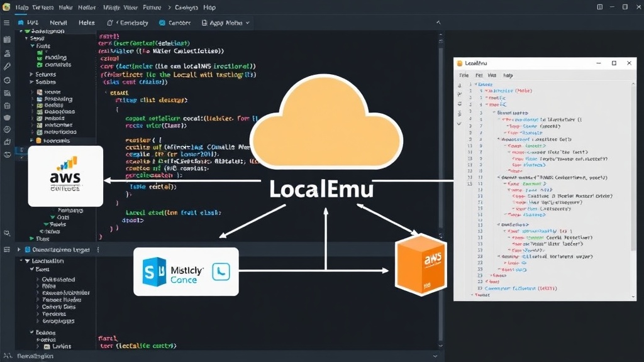Screen dimensions: 644x362
Task: Open the 'Nake' menu in the menu bar
Action: (x=65, y=8)
